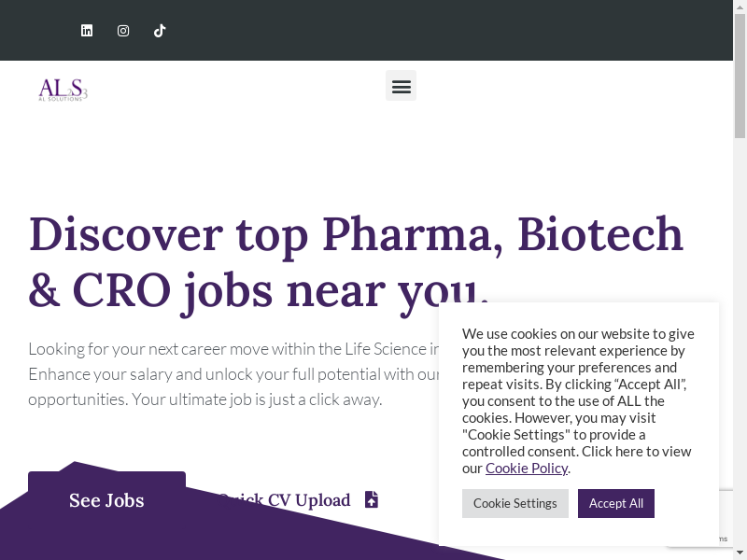The height and width of the screenshot is (560, 747).
Task: Open Cookie Settings in the consent popup
Action: [x=514, y=503]
